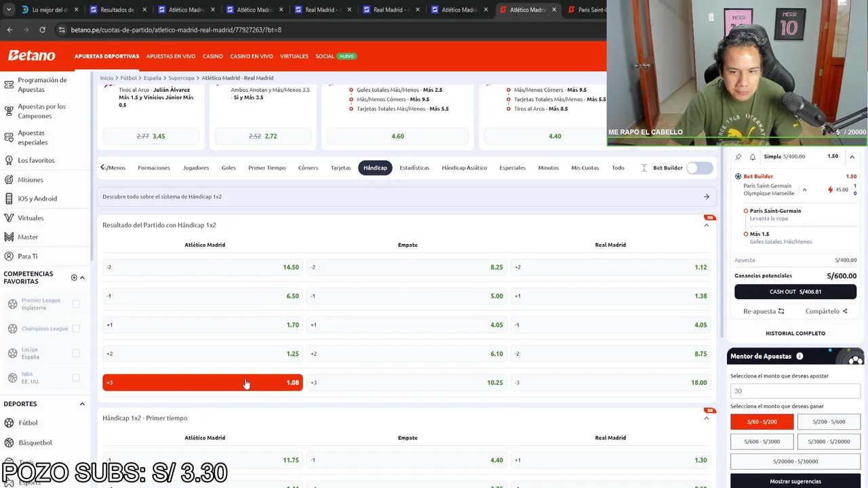This screenshot has width=868, height=488.
Task: Click the Virtuales sidebar icon
Action: (9, 218)
